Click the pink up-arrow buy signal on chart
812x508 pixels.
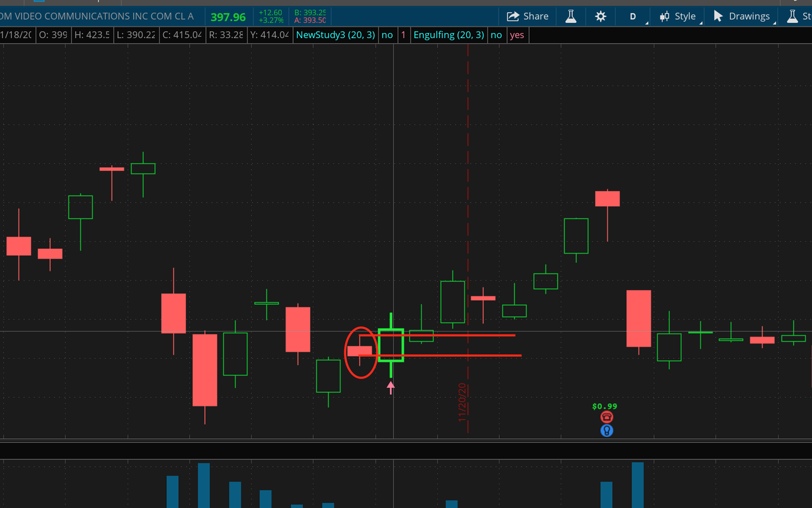(391, 387)
